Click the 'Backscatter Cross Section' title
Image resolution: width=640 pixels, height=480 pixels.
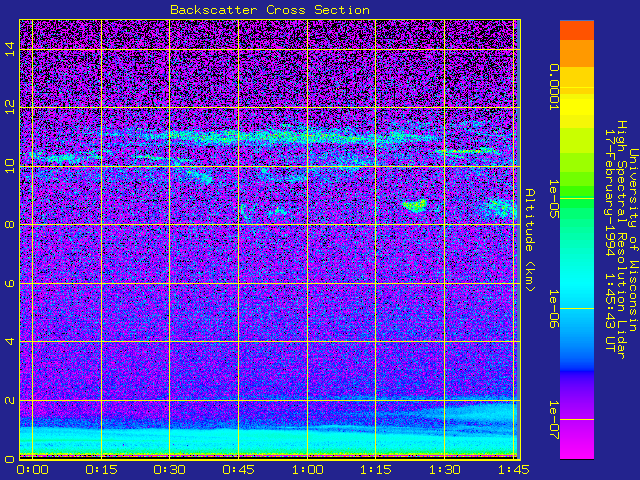pyautogui.click(x=270, y=10)
